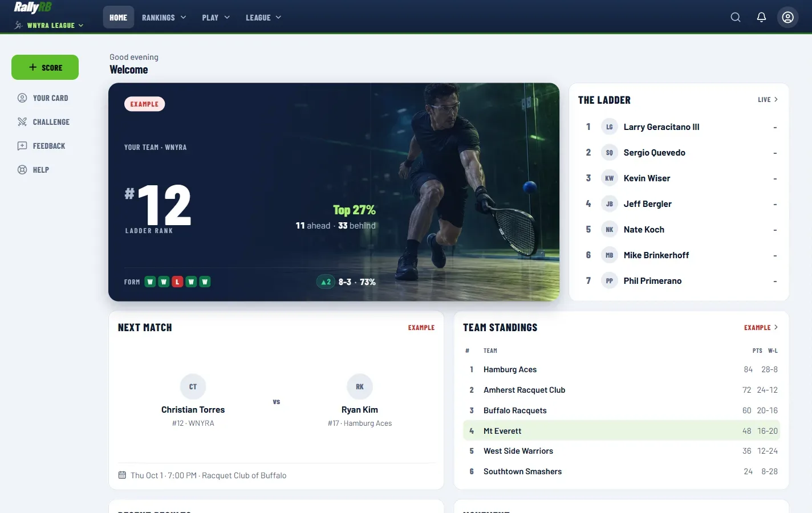Click the Challenge crossed-rackets icon

tap(22, 122)
